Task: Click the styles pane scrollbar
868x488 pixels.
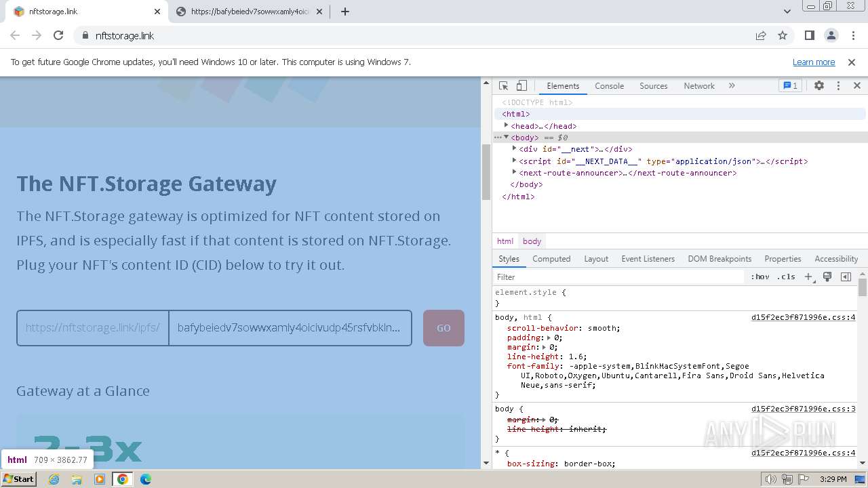Action: (863, 287)
